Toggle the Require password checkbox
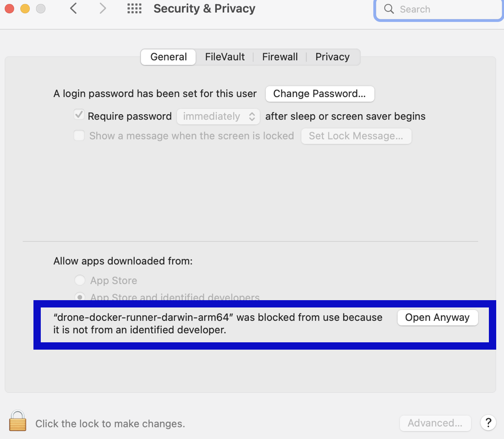Viewport: 504px width, 439px height. tap(79, 115)
